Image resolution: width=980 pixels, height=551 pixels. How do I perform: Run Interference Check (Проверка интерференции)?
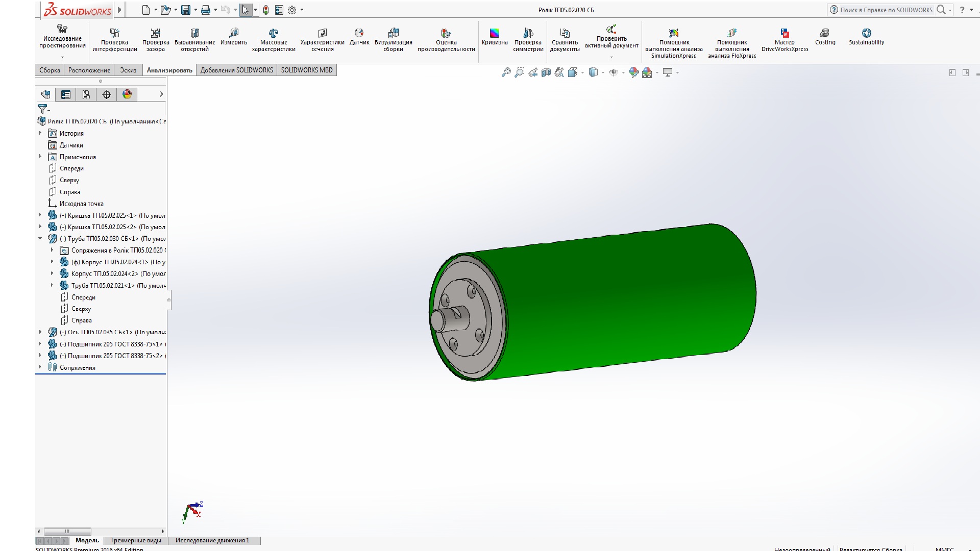115,40
